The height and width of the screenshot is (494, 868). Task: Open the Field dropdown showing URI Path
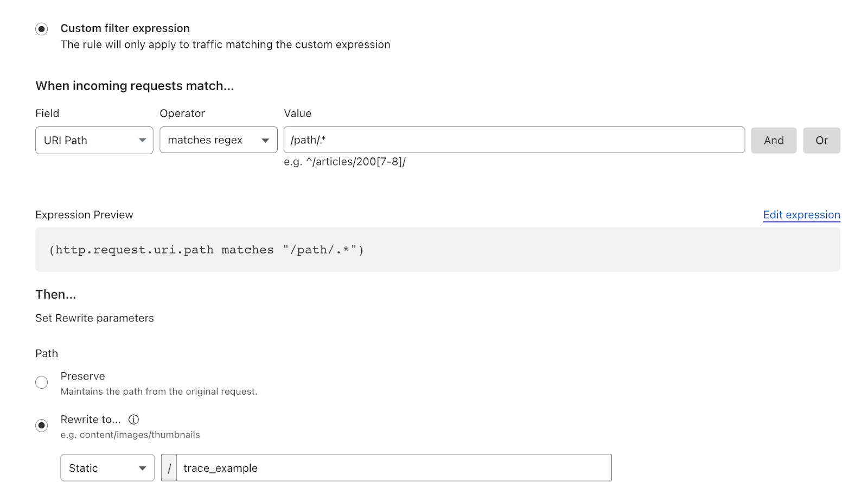point(87,141)
